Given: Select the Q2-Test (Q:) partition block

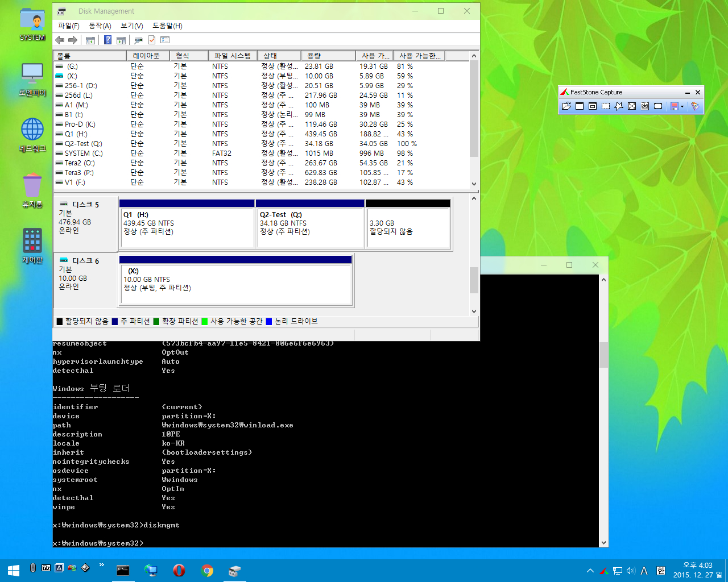Looking at the screenshot, I should [x=311, y=224].
